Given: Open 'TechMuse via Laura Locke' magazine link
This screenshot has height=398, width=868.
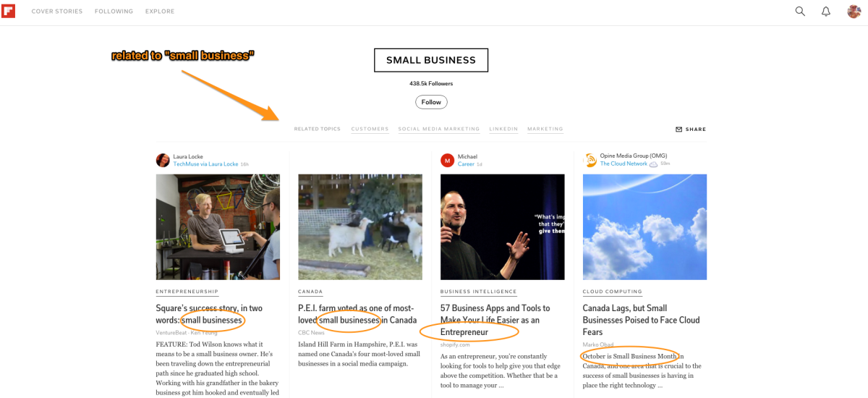Looking at the screenshot, I should pyautogui.click(x=205, y=164).
